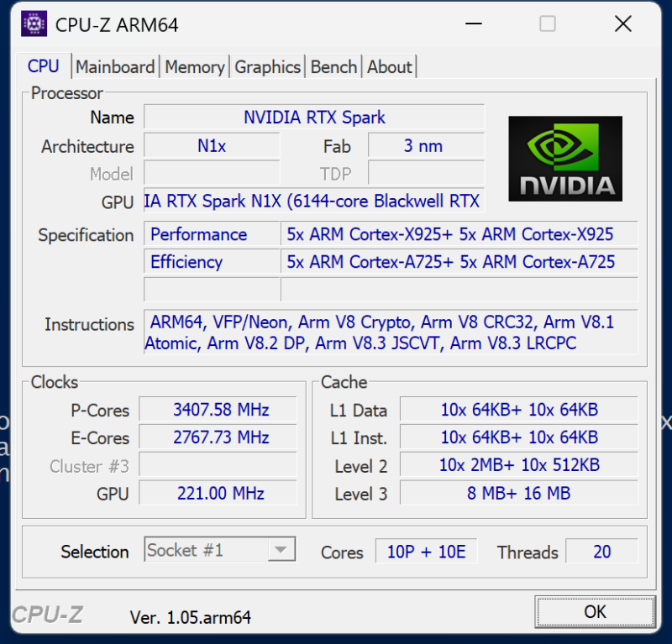Click the Cortex-A725 efficiency cores text
This screenshot has height=644, width=672.
click(459, 261)
